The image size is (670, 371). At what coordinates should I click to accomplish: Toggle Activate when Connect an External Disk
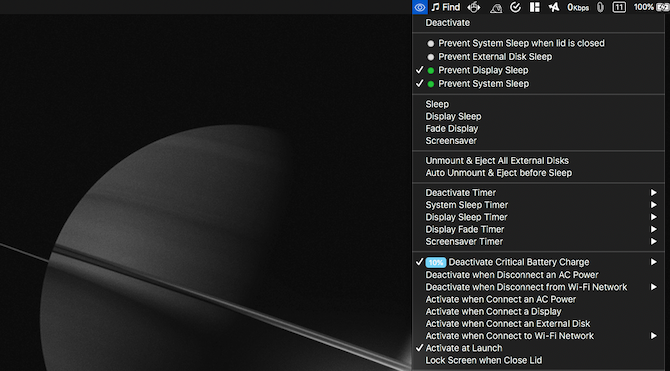[x=538, y=324]
